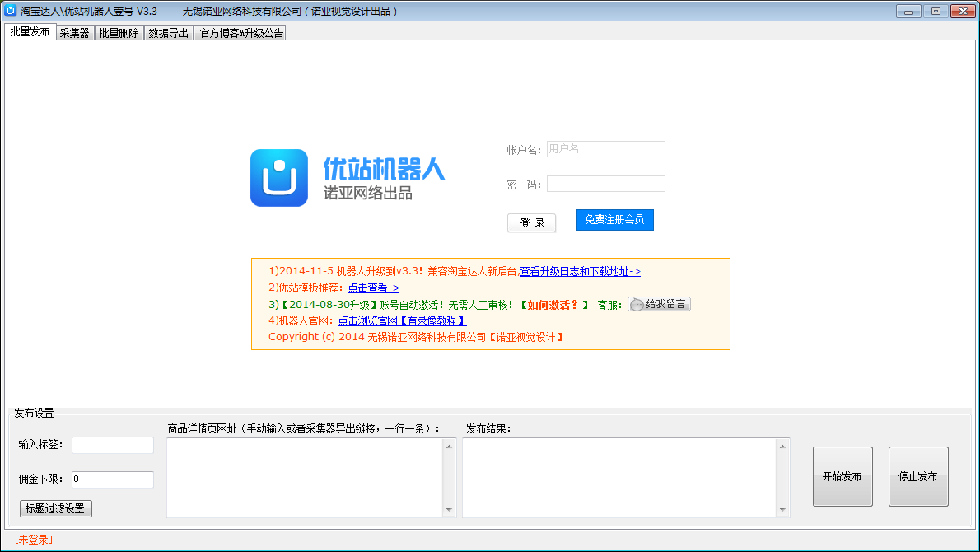The width and height of the screenshot is (980, 552).
Task: Select the 数据导出 tab
Action: 168,33
